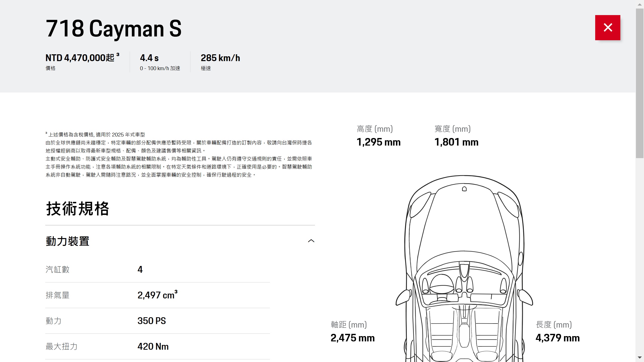Click the 技術規格 heading

[x=77, y=209]
